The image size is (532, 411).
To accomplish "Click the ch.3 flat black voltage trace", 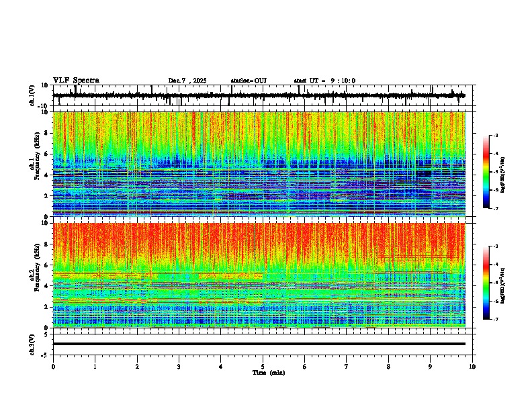I will [x=259, y=344].
